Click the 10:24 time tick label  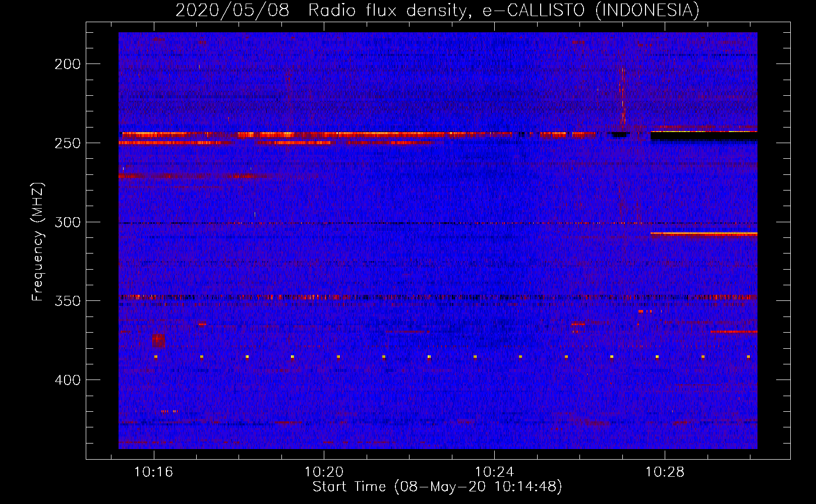[x=495, y=472]
